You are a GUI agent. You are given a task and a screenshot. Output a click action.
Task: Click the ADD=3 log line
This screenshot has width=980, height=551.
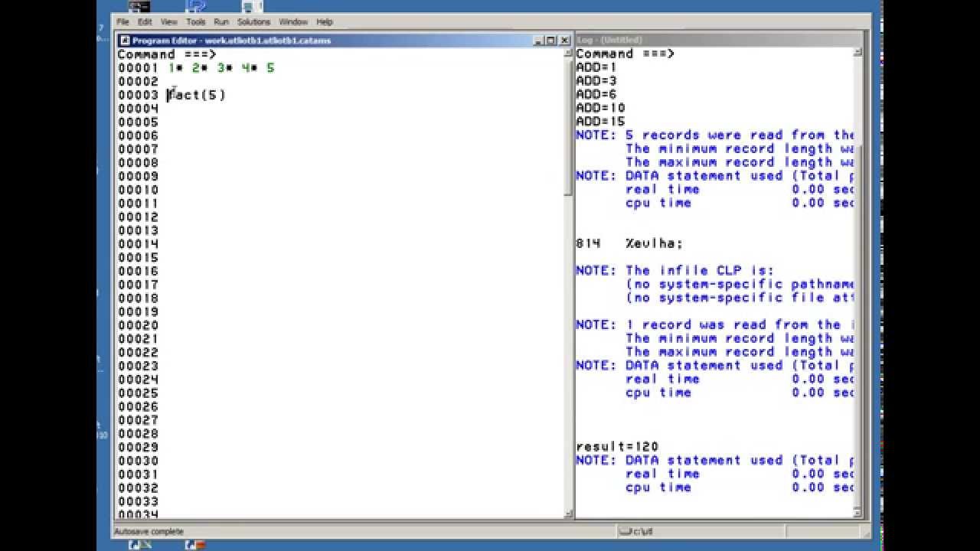click(596, 81)
